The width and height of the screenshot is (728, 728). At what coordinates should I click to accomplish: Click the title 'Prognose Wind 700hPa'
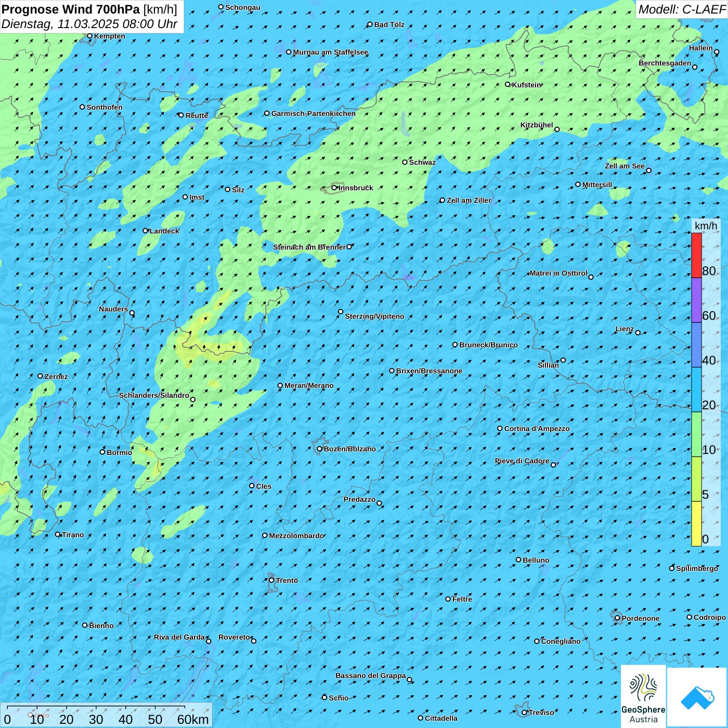tap(71, 9)
